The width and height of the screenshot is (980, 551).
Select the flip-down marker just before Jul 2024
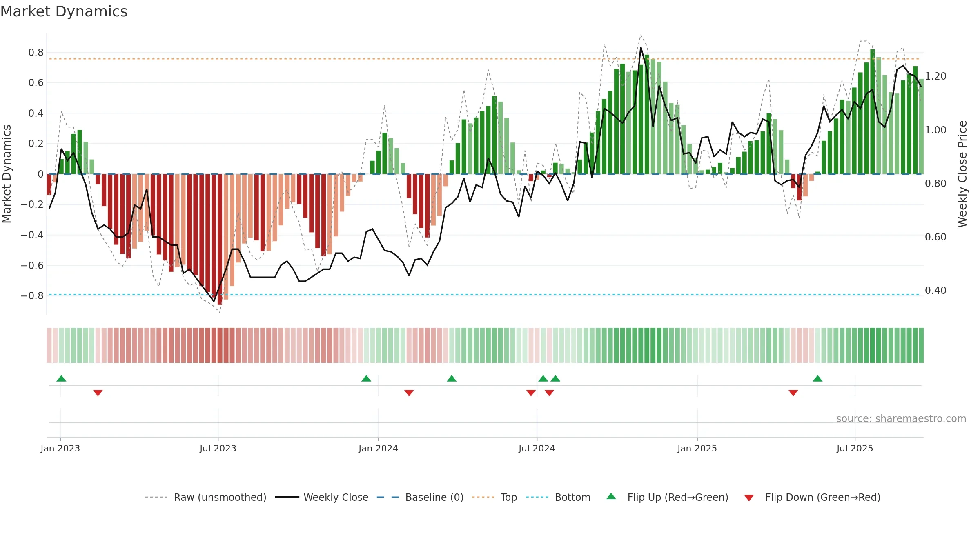tap(531, 393)
